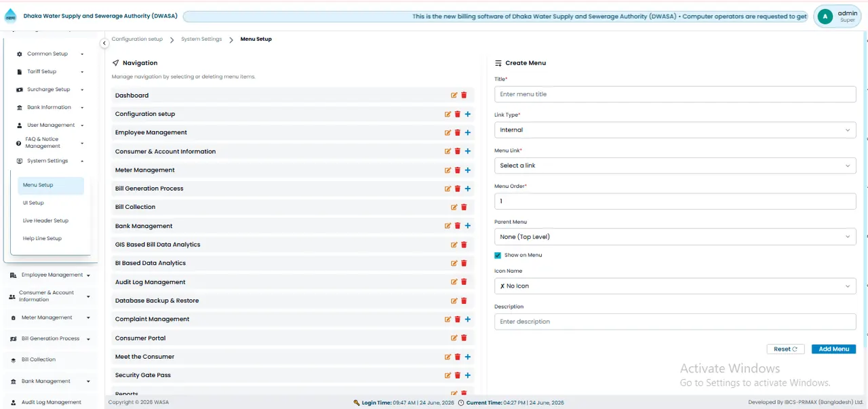The width and height of the screenshot is (868, 409).
Task: Delete the GIS Based Bill Data Analytics item
Action: pos(464,245)
